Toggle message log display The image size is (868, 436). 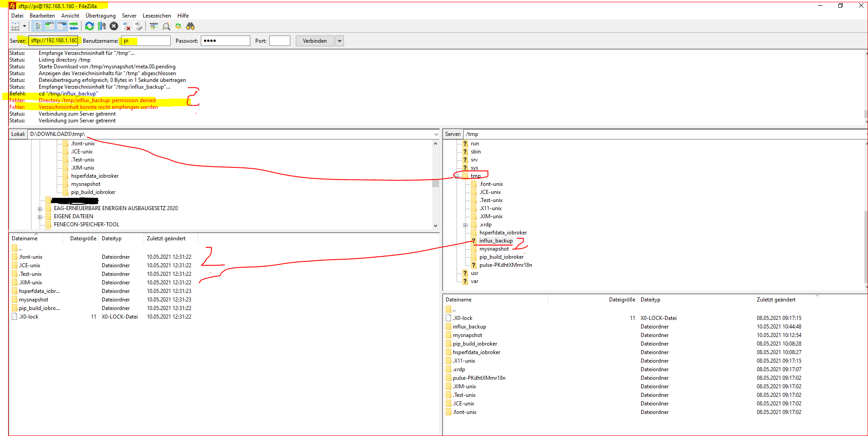[38, 27]
